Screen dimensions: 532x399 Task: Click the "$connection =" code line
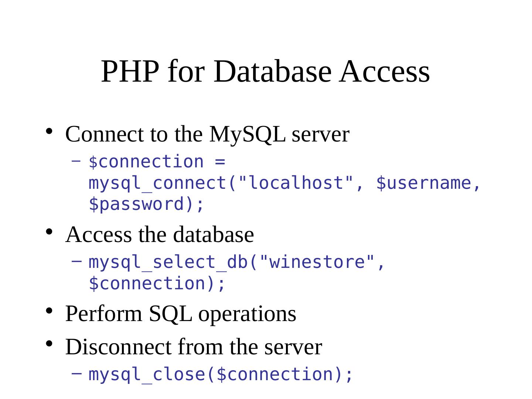click(157, 162)
